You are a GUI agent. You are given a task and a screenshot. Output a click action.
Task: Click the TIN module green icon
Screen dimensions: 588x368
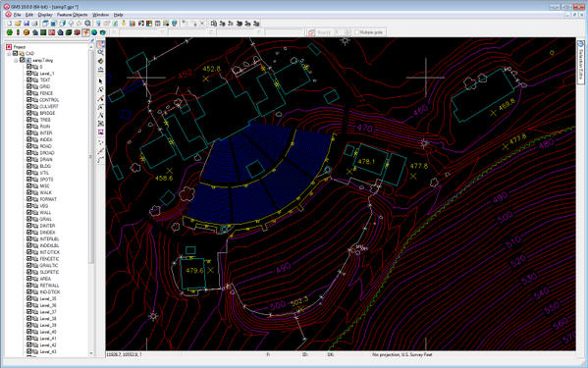coord(10,32)
